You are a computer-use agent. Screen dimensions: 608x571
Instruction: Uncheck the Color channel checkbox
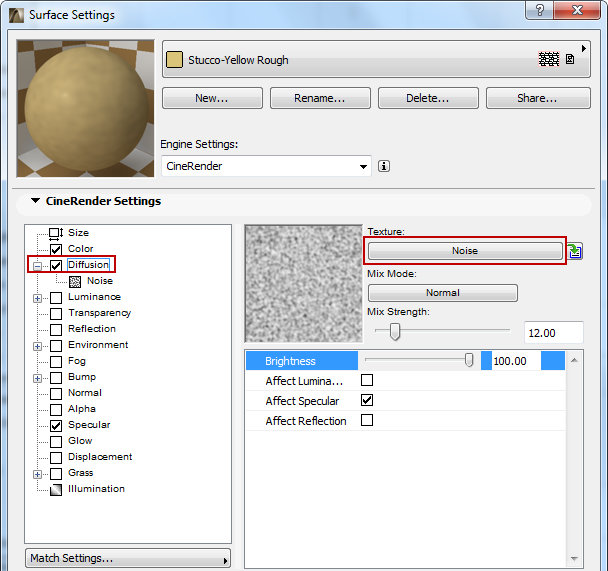point(56,249)
